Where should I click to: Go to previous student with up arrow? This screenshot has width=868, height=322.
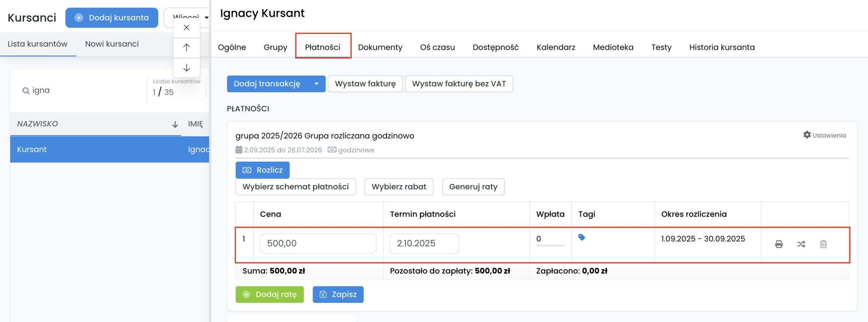click(x=186, y=47)
